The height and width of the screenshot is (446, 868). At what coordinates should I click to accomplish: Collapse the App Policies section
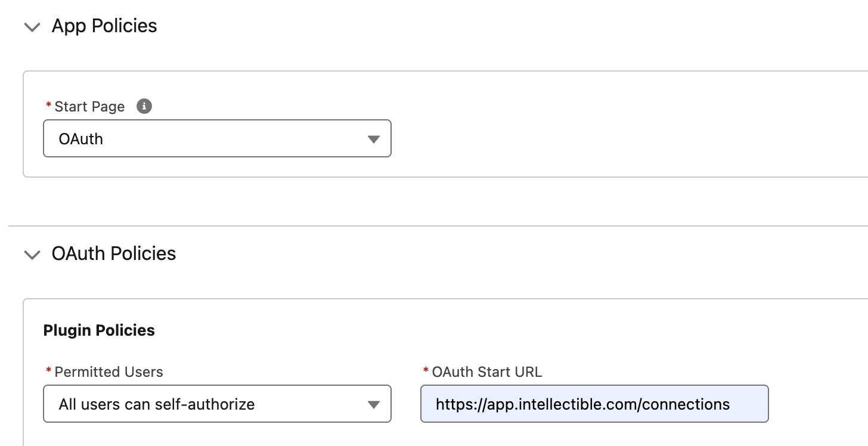(32, 27)
